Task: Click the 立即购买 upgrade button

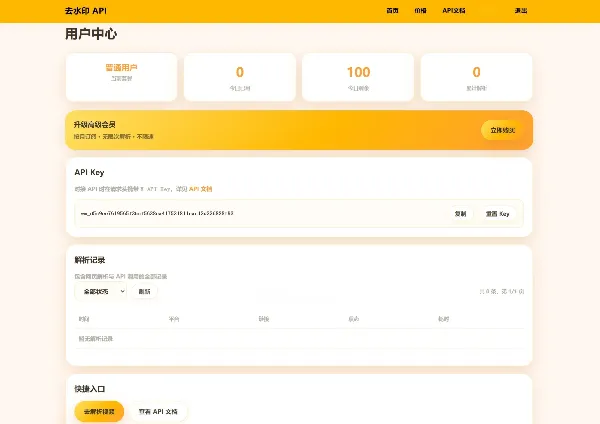Action: [502, 130]
